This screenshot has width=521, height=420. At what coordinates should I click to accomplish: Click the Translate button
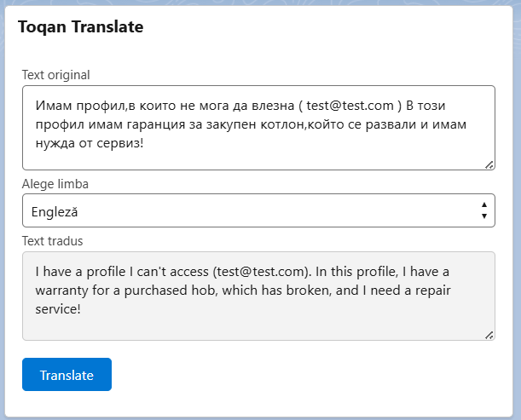(x=67, y=375)
